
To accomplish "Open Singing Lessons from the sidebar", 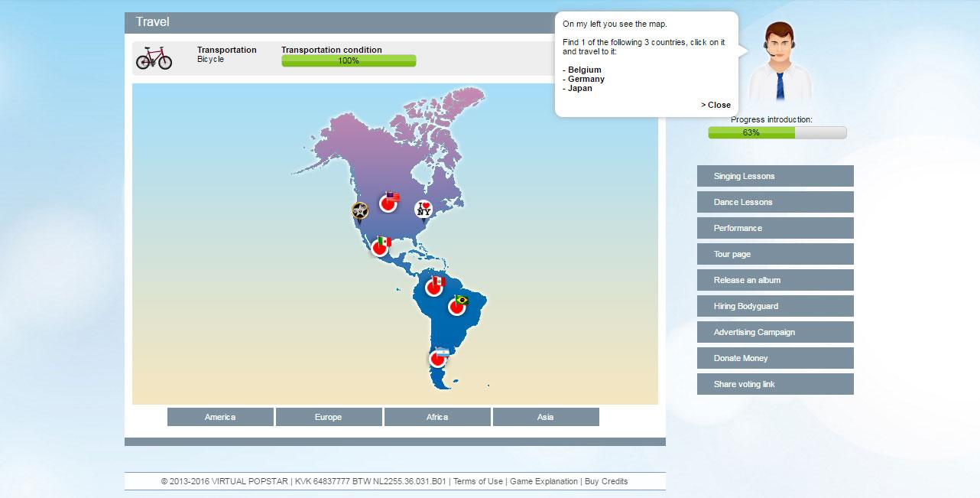I will click(x=774, y=176).
